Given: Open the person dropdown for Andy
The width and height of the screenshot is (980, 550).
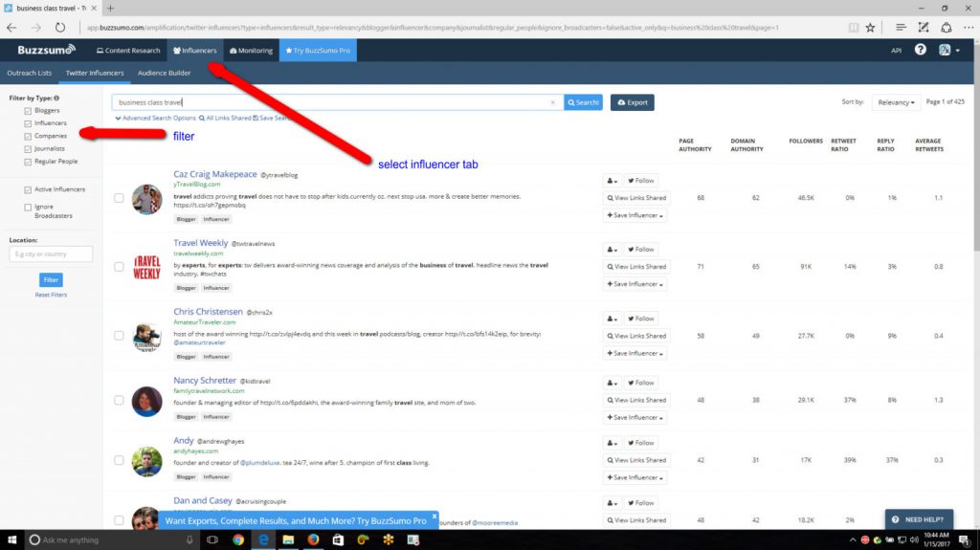Looking at the screenshot, I should point(612,443).
